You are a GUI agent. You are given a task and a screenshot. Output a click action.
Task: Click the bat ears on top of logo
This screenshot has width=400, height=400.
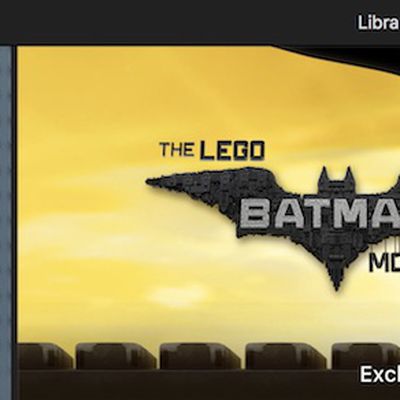coord(335,179)
